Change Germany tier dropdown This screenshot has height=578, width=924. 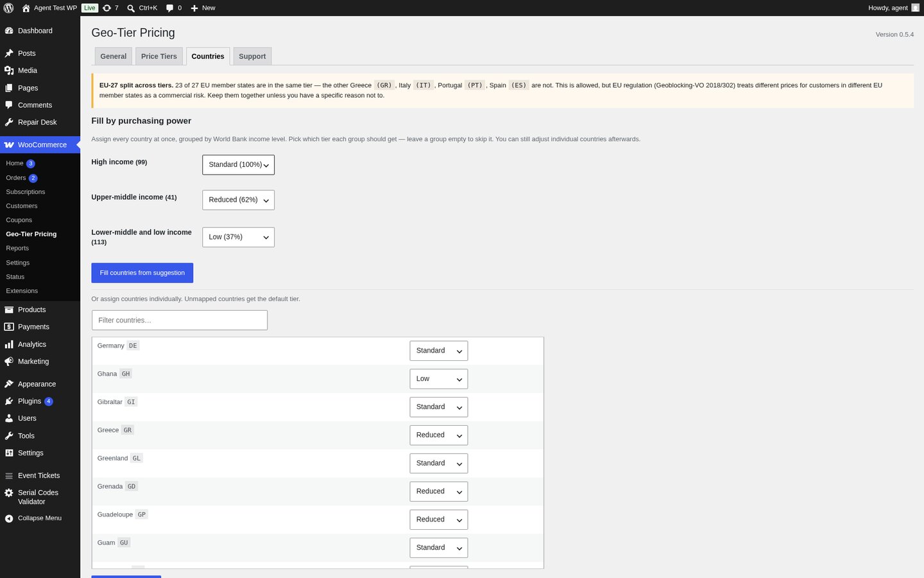(x=438, y=351)
